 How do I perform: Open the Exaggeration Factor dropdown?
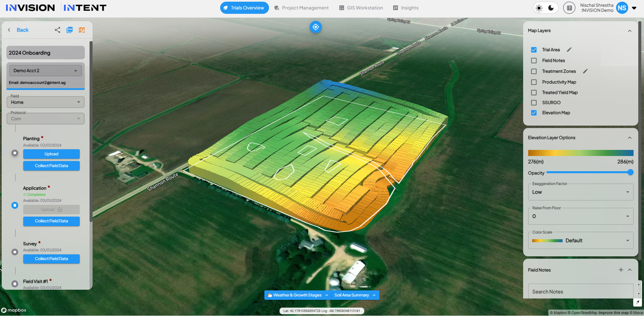coord(580,192)
